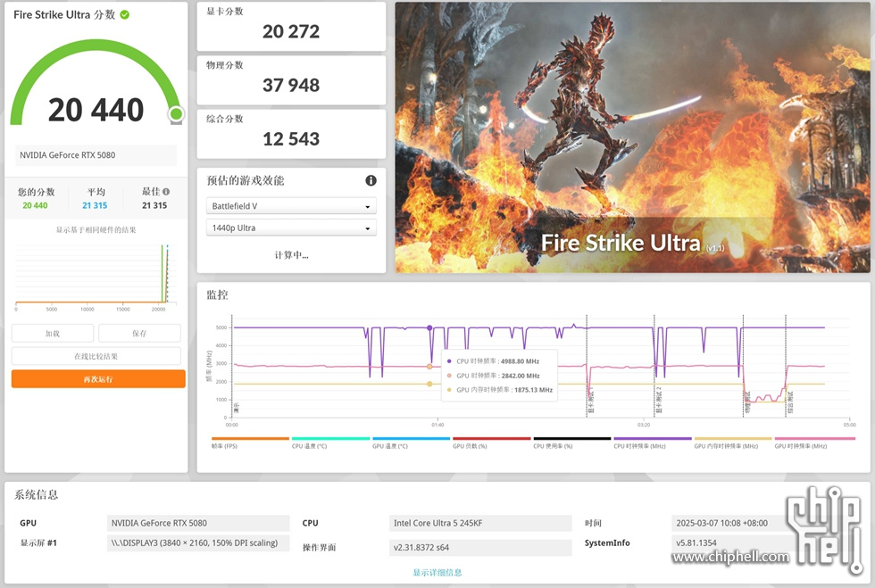Click the 计算中... status text

291,255
